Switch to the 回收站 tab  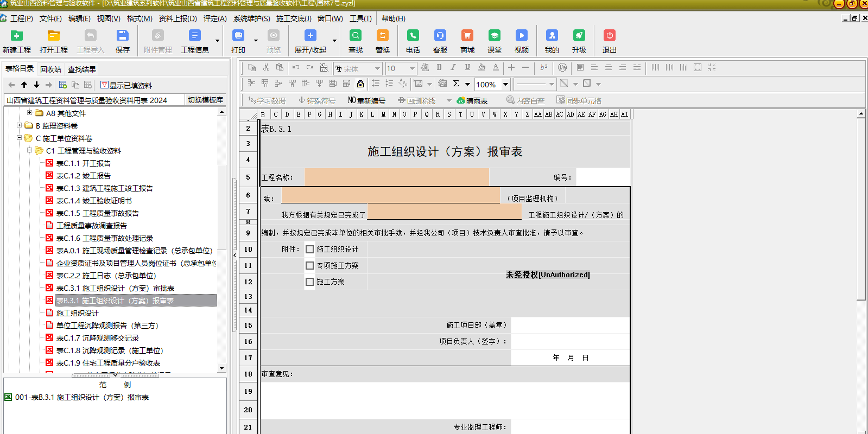(x=50, y=69)
